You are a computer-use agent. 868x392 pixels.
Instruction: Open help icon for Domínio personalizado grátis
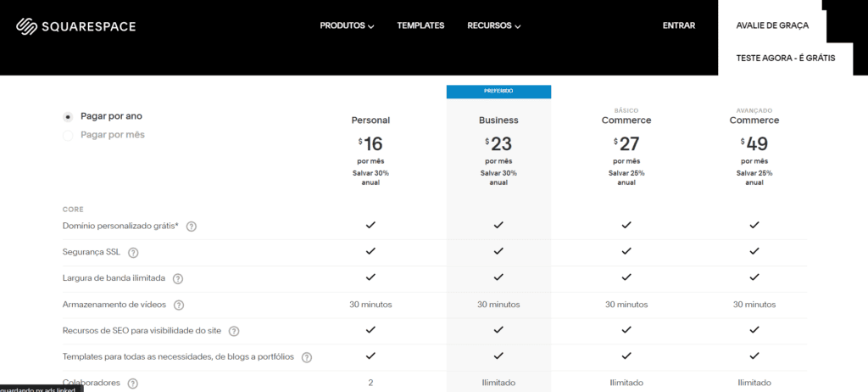click(192, 227)
